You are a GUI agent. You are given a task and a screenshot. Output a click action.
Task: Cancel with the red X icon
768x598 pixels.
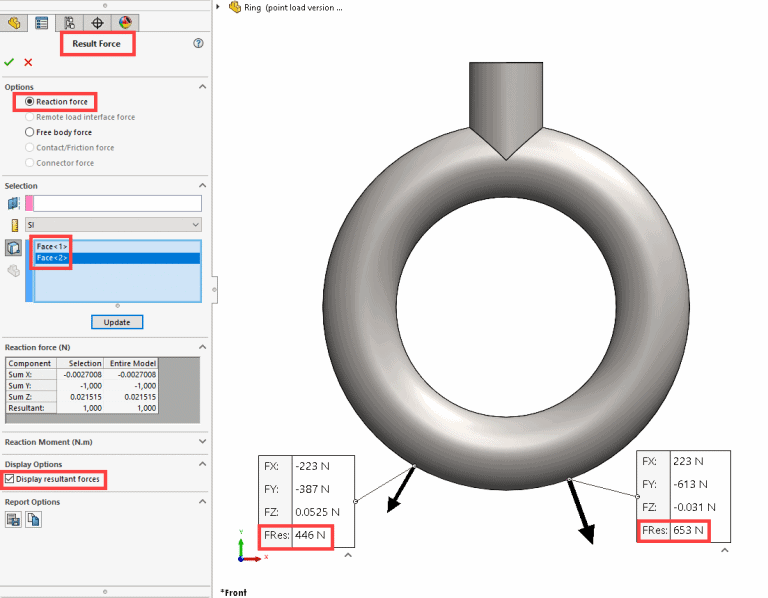point(28,62)
